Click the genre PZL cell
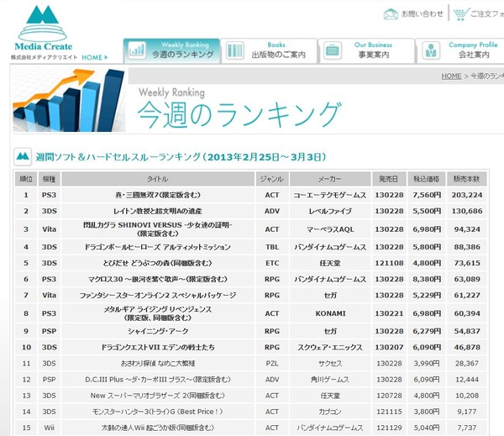Image resolution: width=504 pixels, height=436 pixels. click(x=272, y=363)
